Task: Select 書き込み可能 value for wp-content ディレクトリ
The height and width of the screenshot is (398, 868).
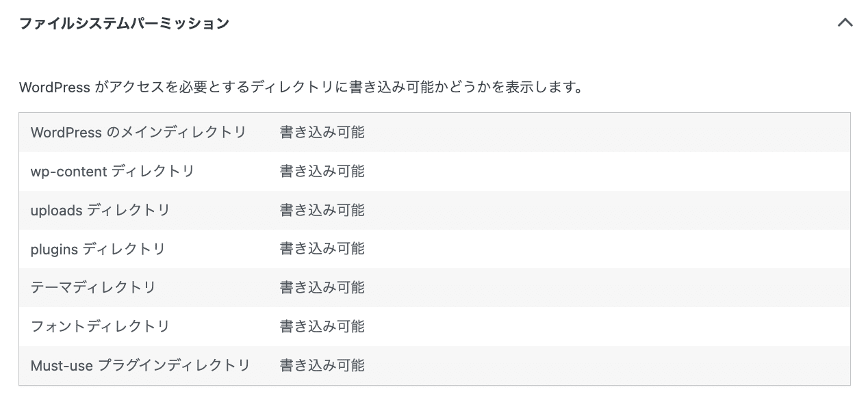Action: 321,171
